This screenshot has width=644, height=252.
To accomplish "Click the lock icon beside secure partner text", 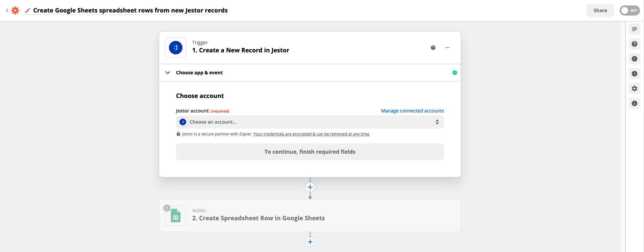I will (178, 134).
